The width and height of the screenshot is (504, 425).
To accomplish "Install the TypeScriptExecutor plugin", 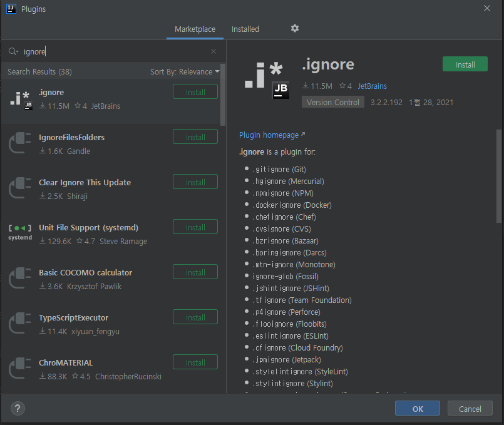I will point(195,317).
